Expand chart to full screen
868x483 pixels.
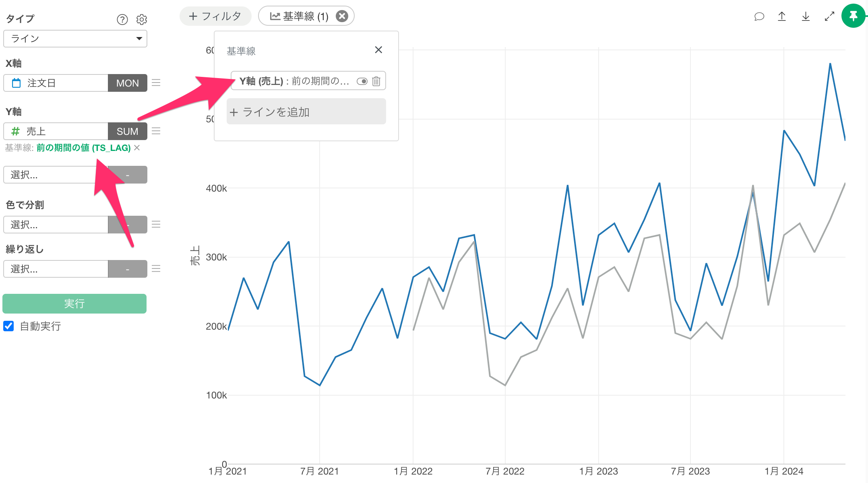(x=829, y=17)
